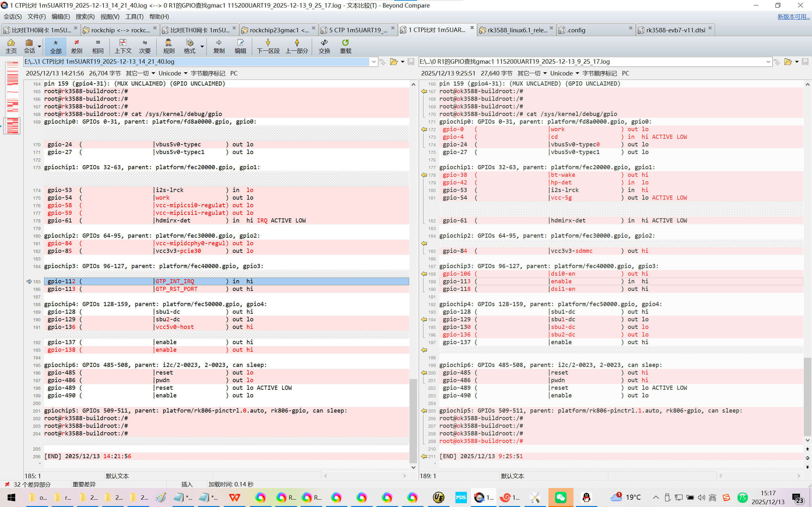Click save icon for the left file
Image resolution: width=812 pixels, height=507 pixels.
[411, 62]
